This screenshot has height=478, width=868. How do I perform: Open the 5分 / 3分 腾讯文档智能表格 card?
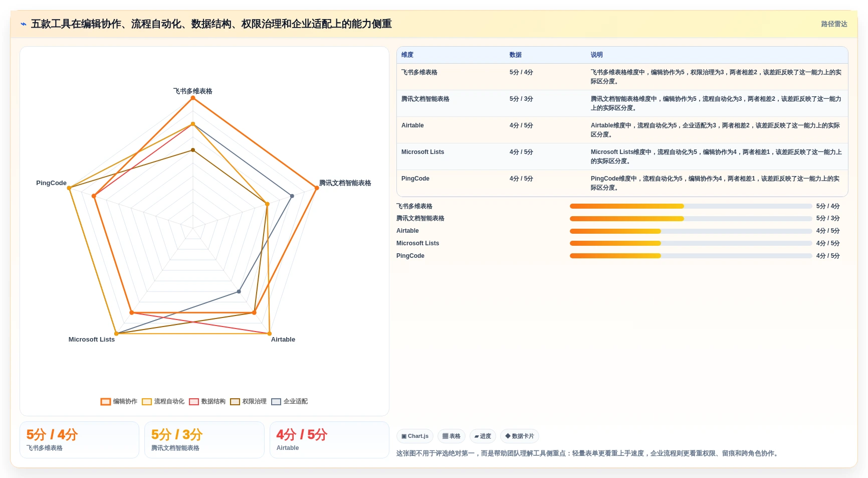(204, 440)
